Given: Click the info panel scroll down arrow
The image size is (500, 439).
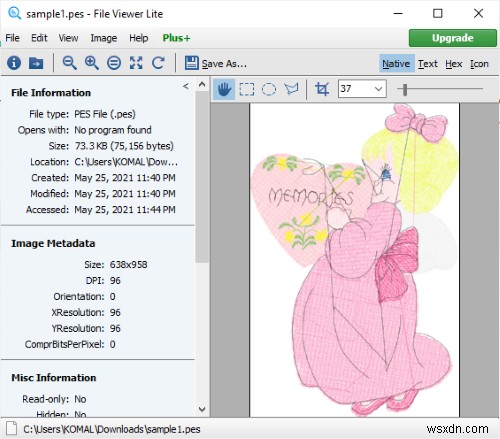Looking at the screenshot, I should [x=202, y=409].
